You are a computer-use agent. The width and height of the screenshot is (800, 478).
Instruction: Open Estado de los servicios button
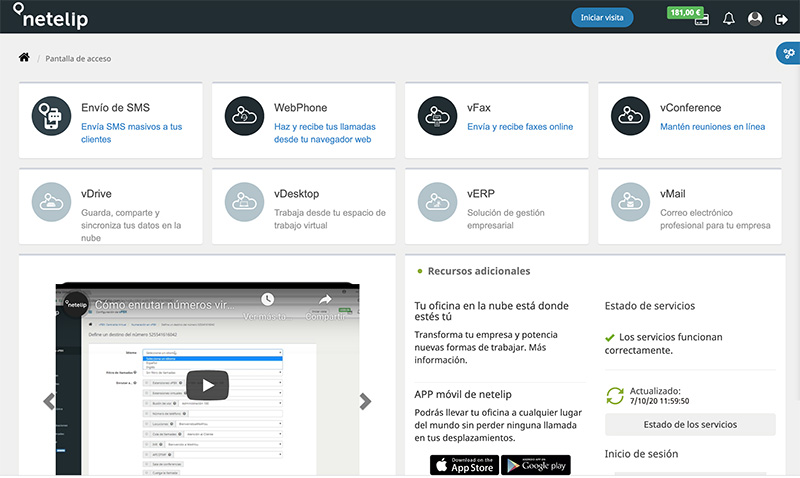point(690,424)
